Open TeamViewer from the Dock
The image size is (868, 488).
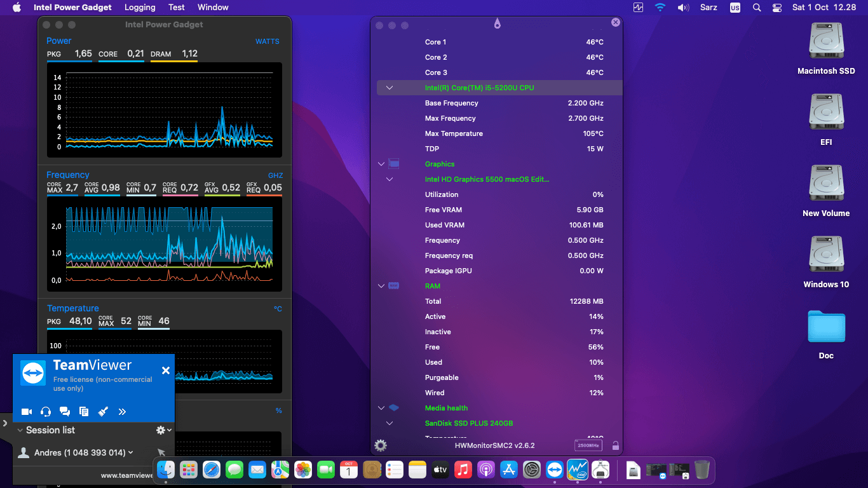(x=555, y=470)
